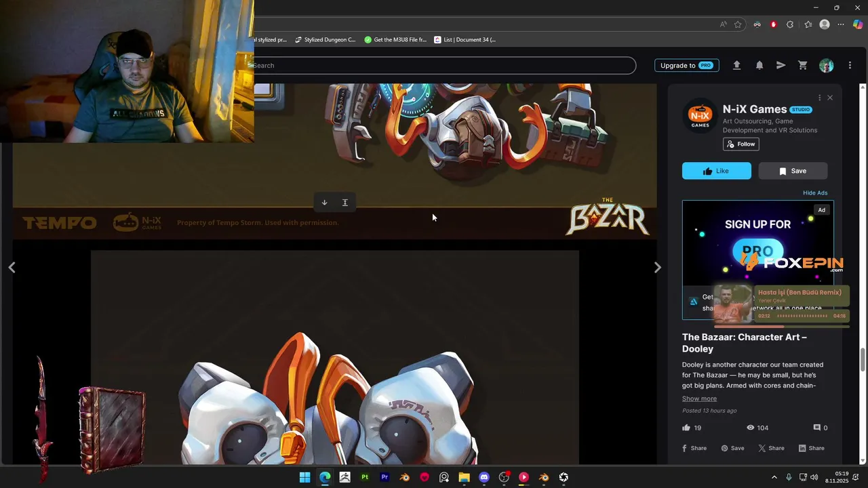Open the Edge Settings and more menu
The width and height of the screenshot is (868, 488).
pos(841,24)
